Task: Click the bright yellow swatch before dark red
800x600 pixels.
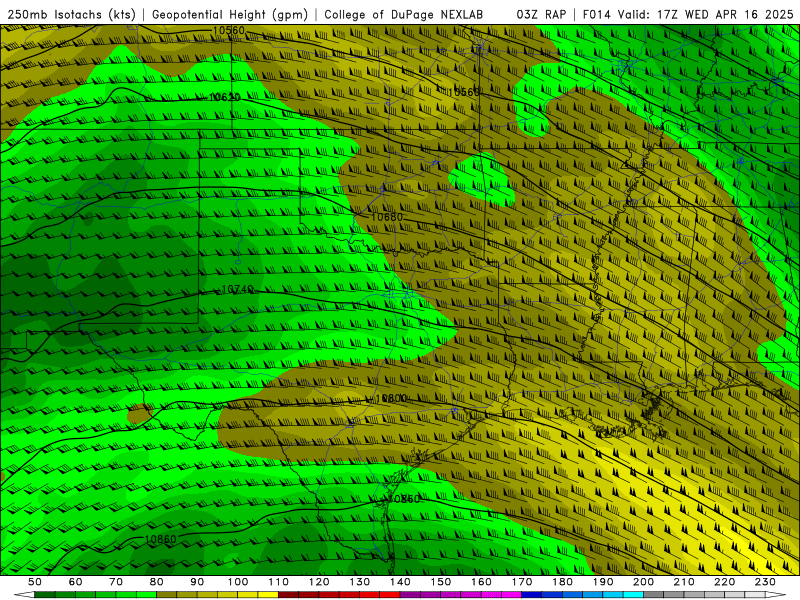Action: [x=268, y=595]
